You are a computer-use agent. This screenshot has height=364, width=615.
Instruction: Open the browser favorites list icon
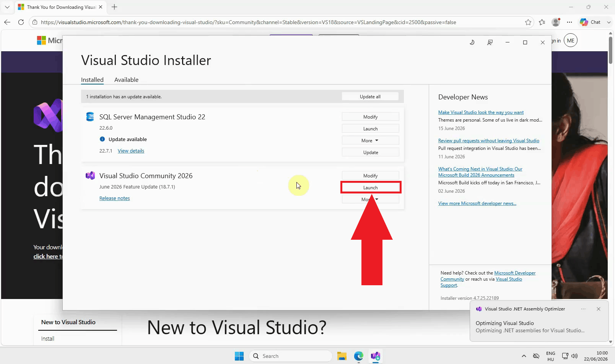pyautogui.click(x=542, y=22)
